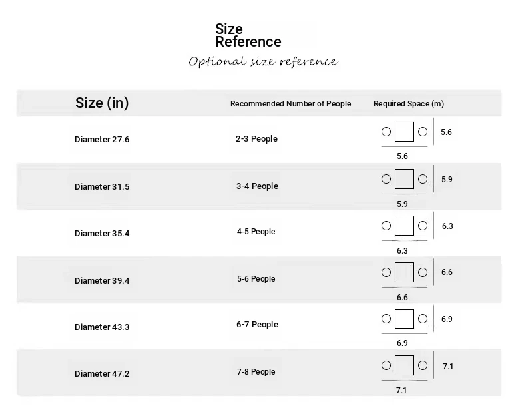The height and width of the screenshot is (420, 526).
Task: Select the square table diagram in the Diameter 39.4 row
Action: click(404, 272)
